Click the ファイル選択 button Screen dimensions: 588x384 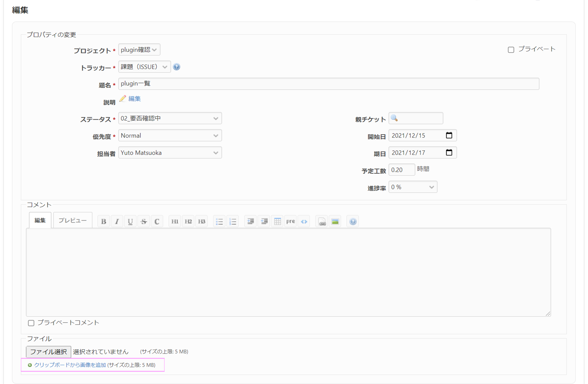click(49, 352)
